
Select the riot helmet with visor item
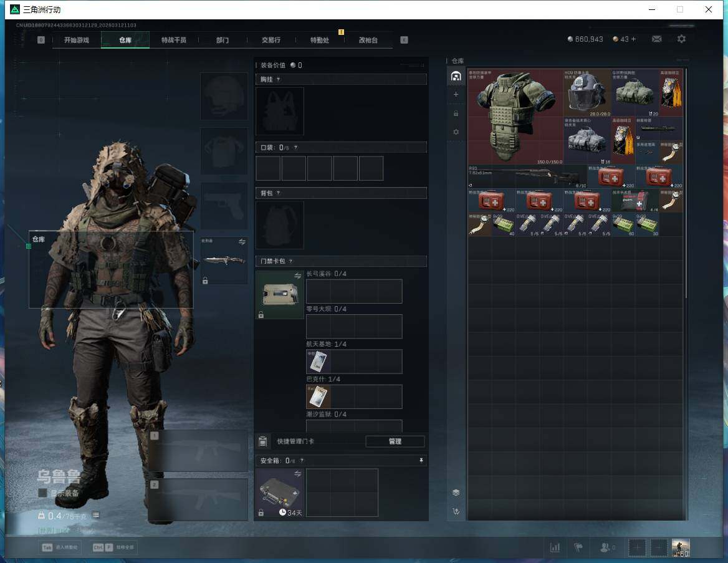[x=587, y=93]
